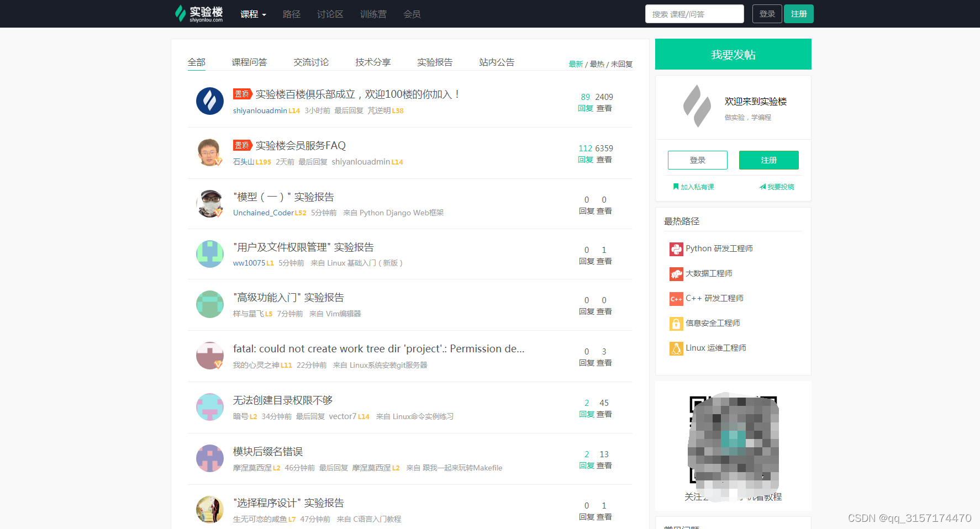Open Python 研发工程师 path
Image resolution: width=980 pixels, height=529 pixels.
(x=712, y=249)
